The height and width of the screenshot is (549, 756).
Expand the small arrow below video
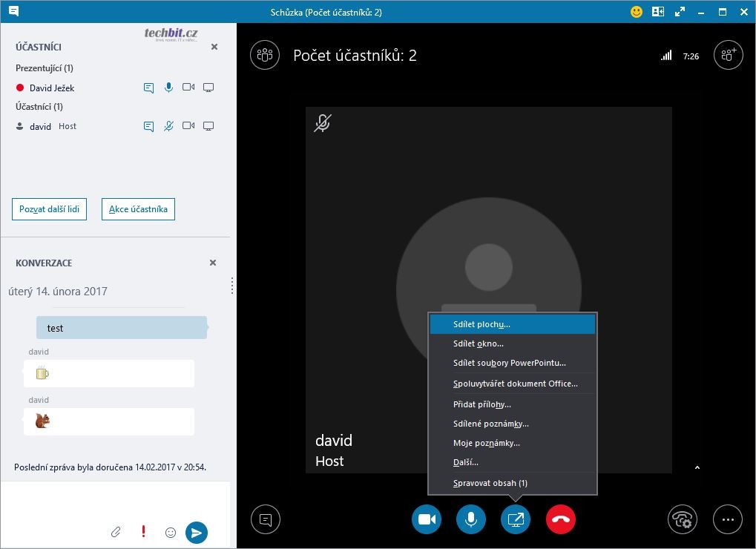696,468
